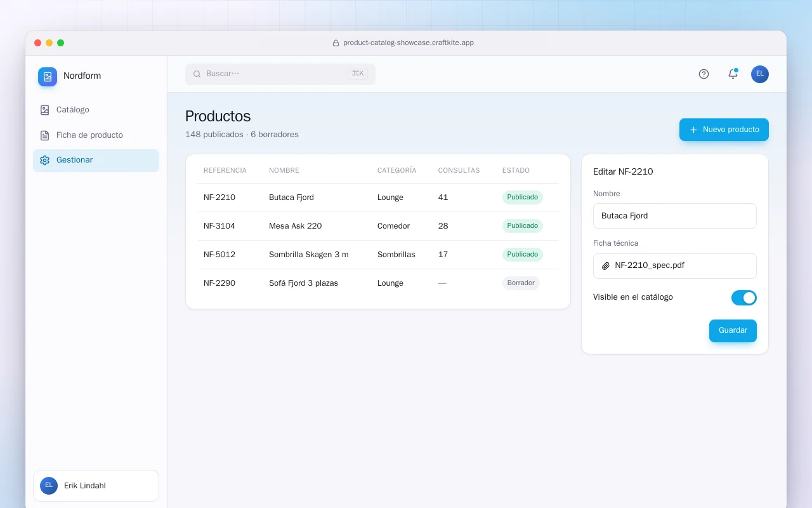Click the Borrador status badge
Screen dimensions: 812x508
click(x=521, y=283)
